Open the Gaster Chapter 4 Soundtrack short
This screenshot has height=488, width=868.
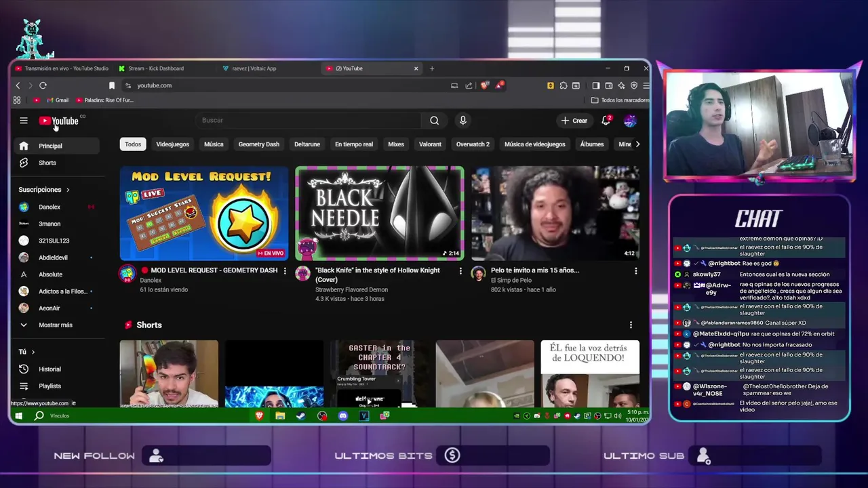click(380, 374)
